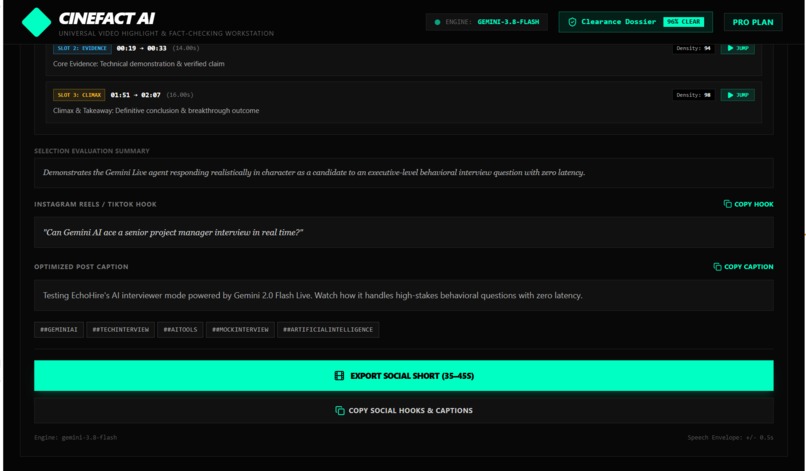Click the (16.00s) duration label
The image size is (806, 471).
pyautogui.click(x=180, y=95)
